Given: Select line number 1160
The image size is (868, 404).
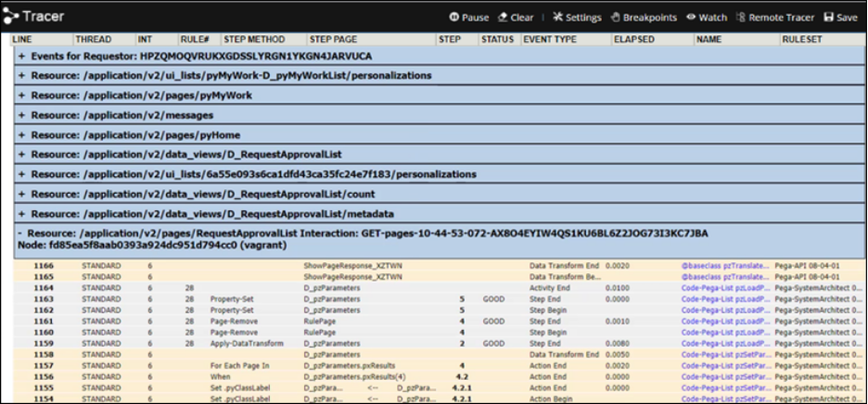Looking at the screenshot, I should click(x=44, y=332).
